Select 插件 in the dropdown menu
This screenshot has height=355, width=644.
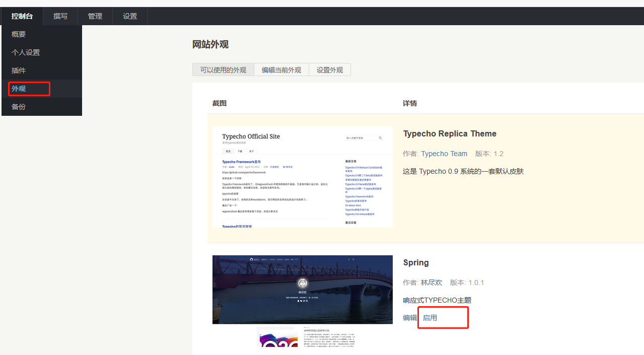[x=42, y=70]
